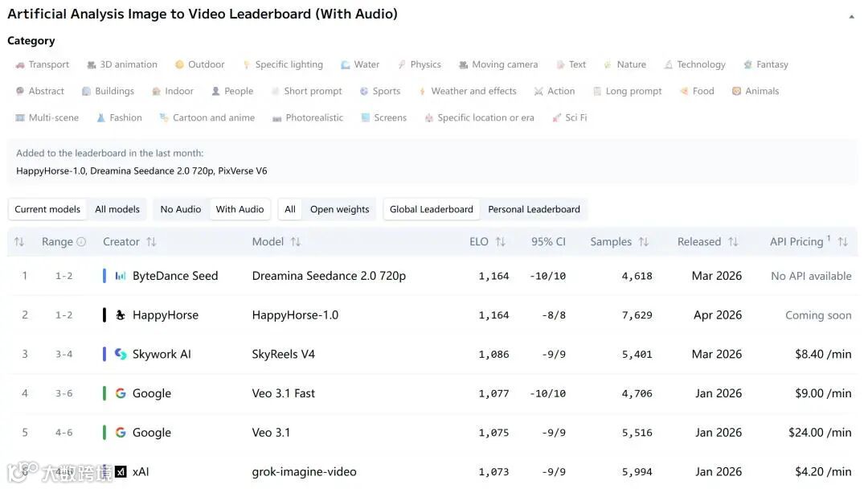This screenshot has width=868, height=489.
Task: Click the sort icon next to Samples
Action: pos(643,241)
